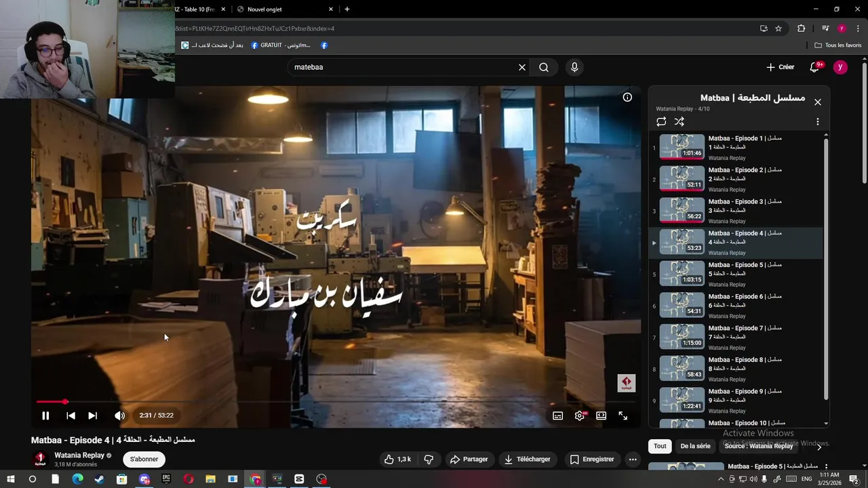Image resolution: width=868 pixels, height=488 pixels.
Task: Open the Chrome extensions puzzle icon
Action: point(801,28)
